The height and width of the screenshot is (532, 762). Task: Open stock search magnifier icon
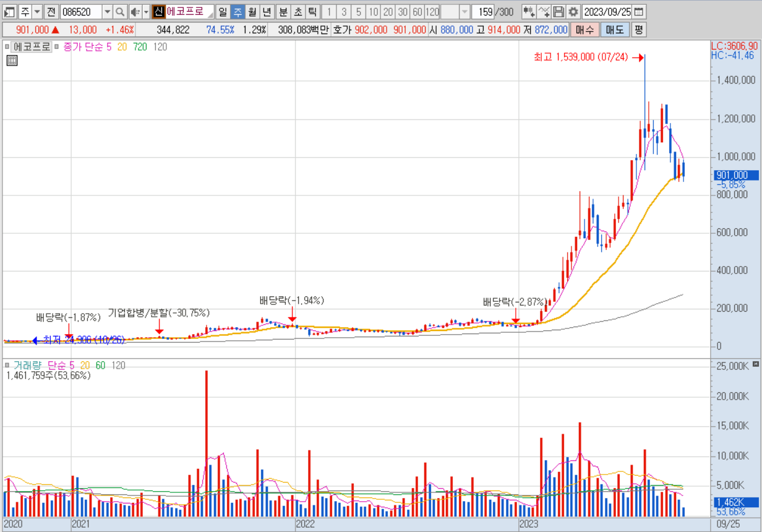pyautogui.click(x=120, y=12)
